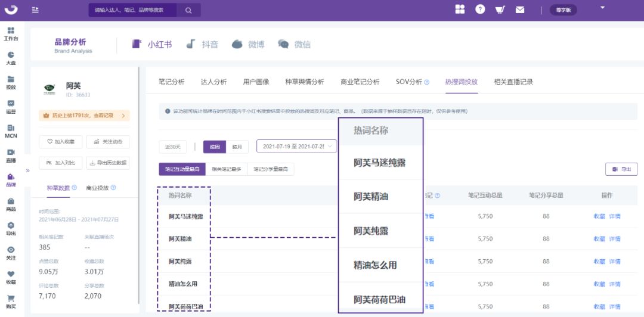Screen dimensions: 644x317
Task: Expand the account dropdown arrow at top right
Action: pyautogui.click(x=603, y=9)
